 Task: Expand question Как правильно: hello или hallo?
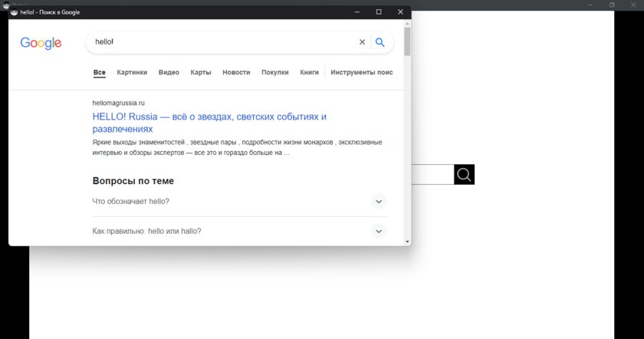click(239, 231)
